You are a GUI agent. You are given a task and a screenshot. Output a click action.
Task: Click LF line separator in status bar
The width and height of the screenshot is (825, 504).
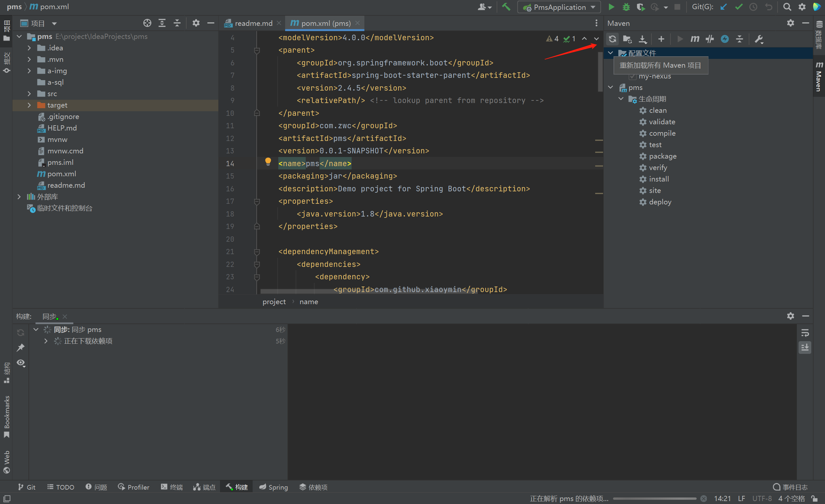[741, 498]
